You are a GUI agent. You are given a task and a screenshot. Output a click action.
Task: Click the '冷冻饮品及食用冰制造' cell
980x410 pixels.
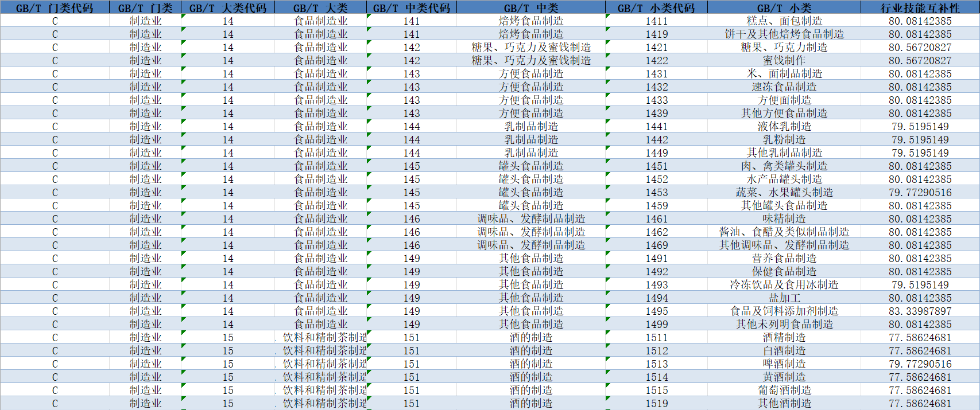pos(784,285)
